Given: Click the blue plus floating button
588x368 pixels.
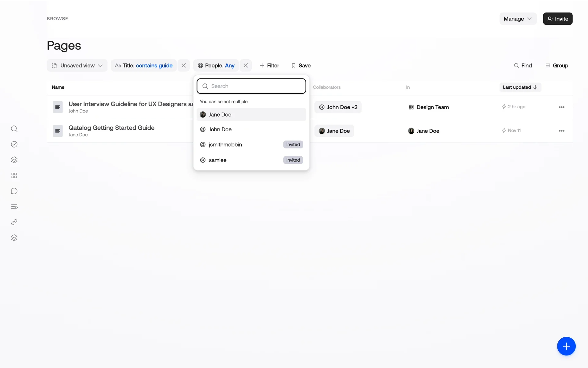Looking at the screenshot, I should [566, 346].
